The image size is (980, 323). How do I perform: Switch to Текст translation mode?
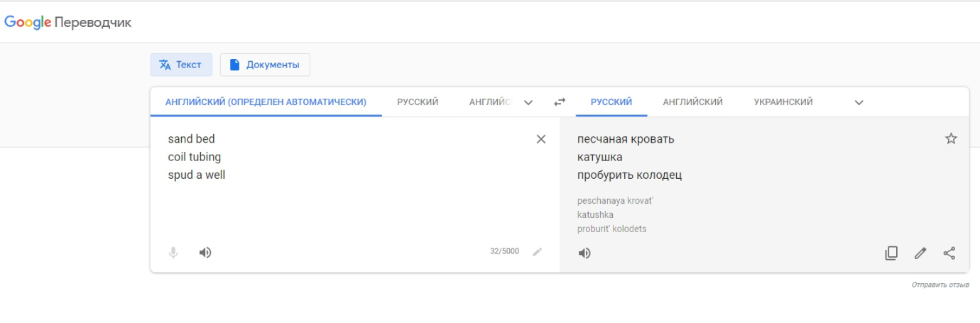181,65
